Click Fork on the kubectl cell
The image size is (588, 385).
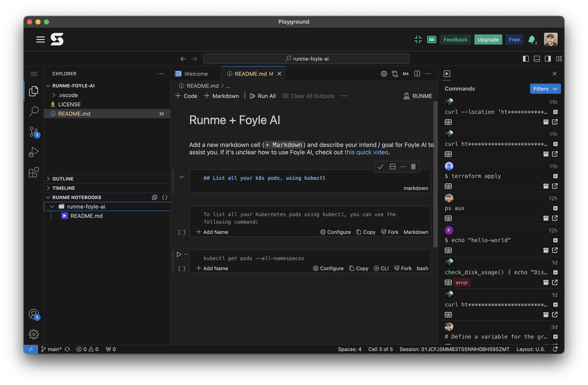403,268
